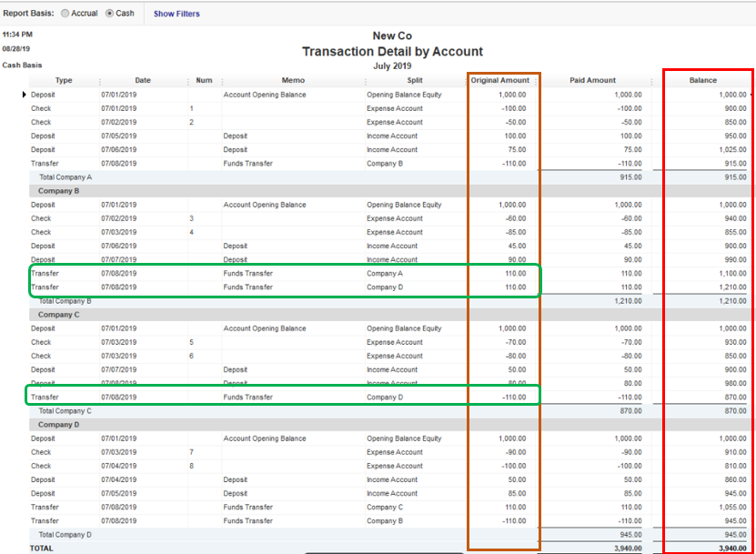Click Check number 7 in Company D
The height and width of the screenshot is (554, 756).
coord(191,452)
